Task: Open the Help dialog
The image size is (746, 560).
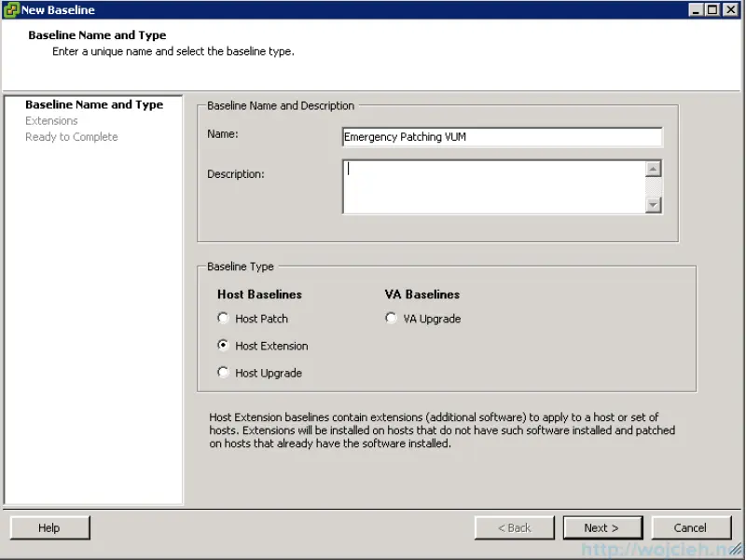Action: pos(49,527)
